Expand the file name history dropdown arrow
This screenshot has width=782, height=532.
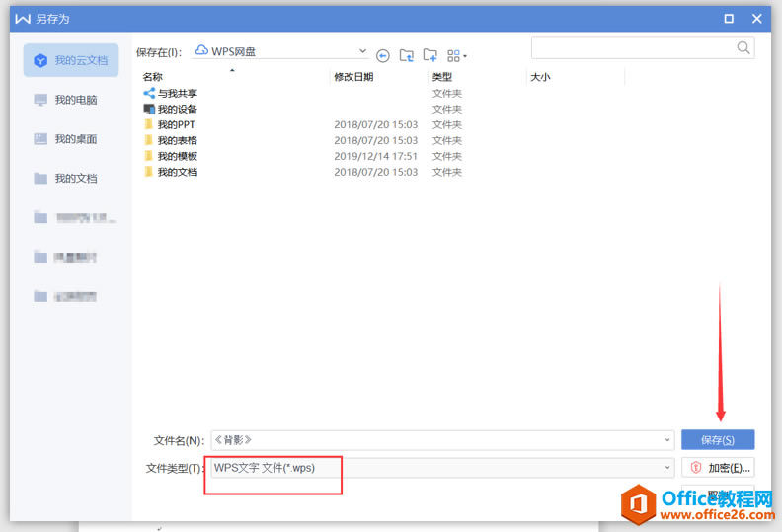667,440
